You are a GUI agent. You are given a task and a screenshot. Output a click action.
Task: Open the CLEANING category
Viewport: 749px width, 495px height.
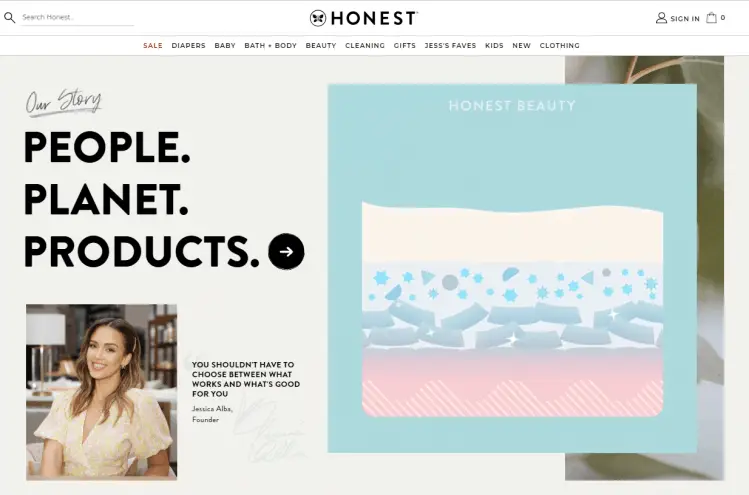365,45
